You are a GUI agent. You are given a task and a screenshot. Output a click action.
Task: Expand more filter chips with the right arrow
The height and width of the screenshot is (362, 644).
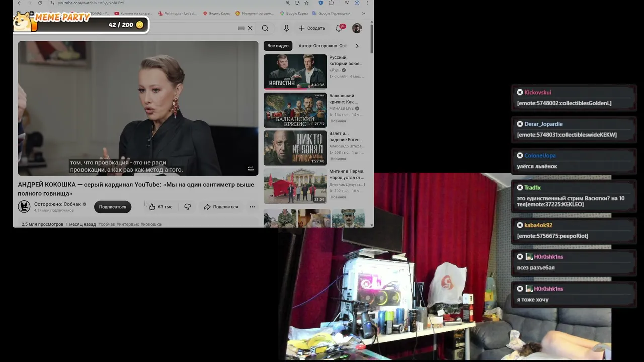(357, 46)
